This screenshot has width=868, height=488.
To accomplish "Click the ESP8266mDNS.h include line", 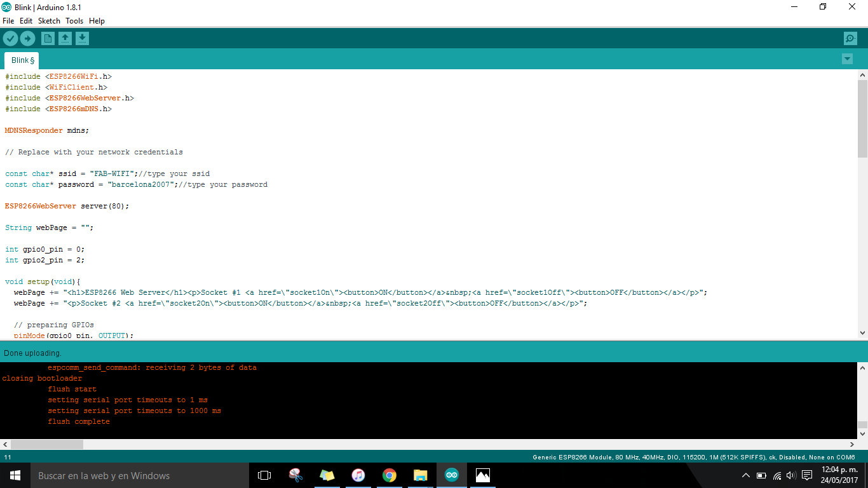I will (58, 109).
